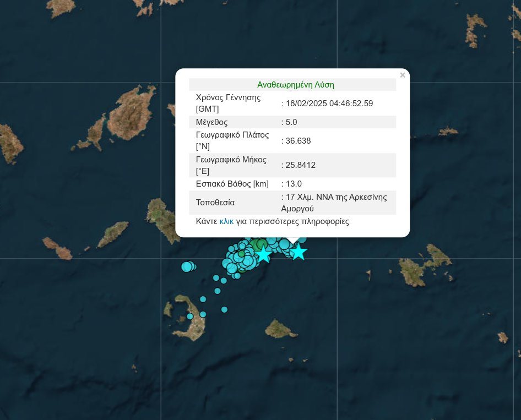Click the isolated marker northeast of Santorini

tap(224, 309)
